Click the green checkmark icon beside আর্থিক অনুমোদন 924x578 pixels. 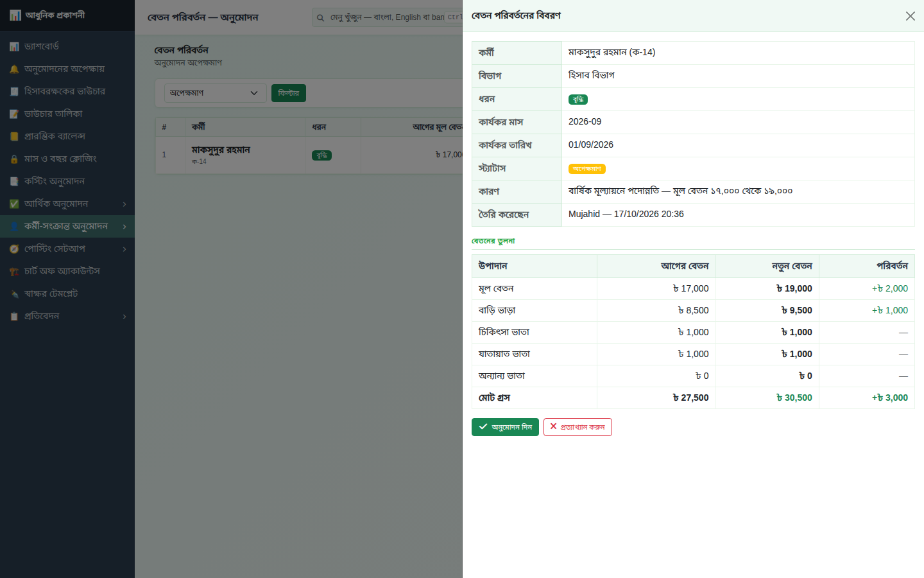coord(14,204)
